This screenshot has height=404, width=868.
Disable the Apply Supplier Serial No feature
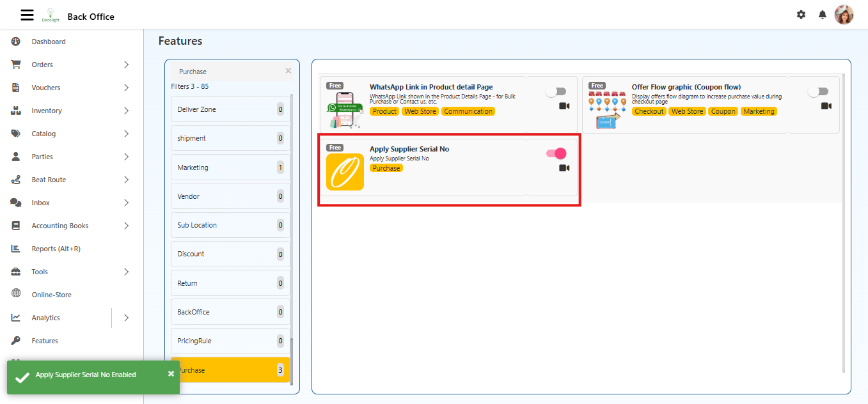tap(555, 153)
